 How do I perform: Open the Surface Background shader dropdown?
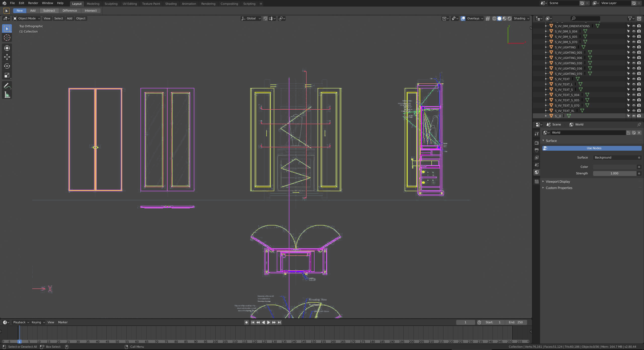pos(617,157)
